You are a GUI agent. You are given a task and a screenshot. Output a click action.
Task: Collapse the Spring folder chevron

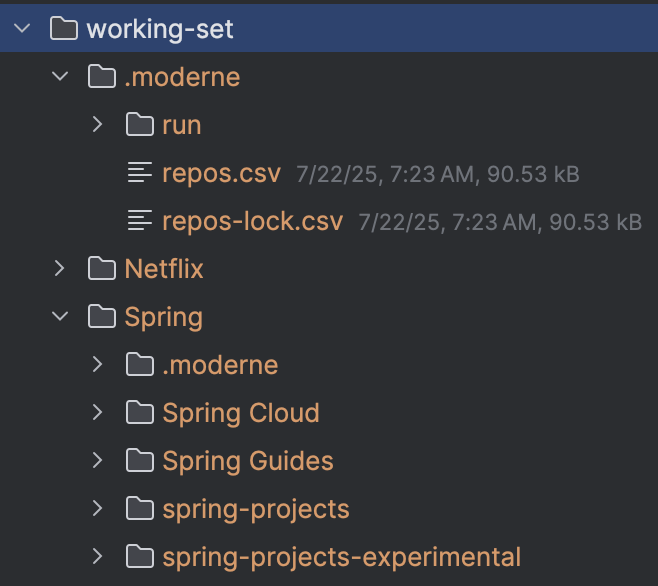60,316
